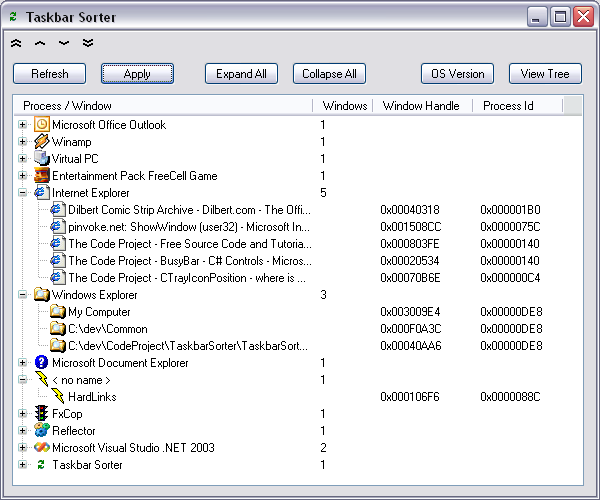Expand the Taskbar Sorter tree node
This screenshot has width=600, height=500.
click(x=22, y=464)
